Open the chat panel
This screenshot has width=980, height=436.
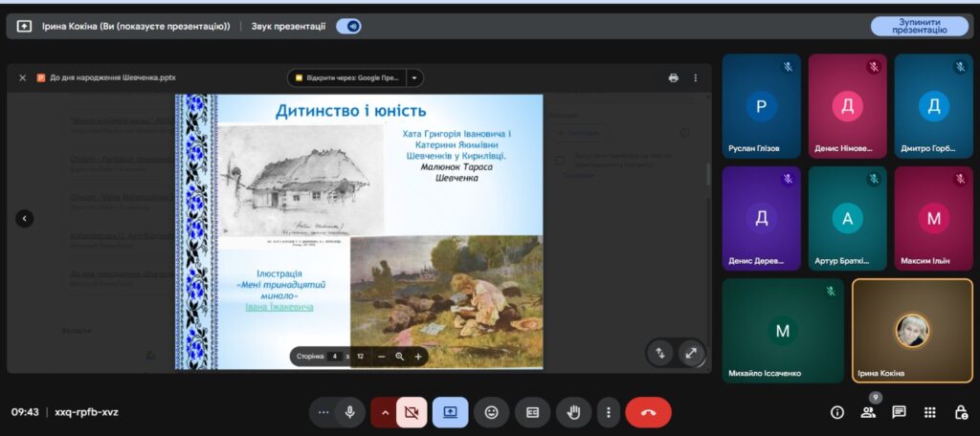[x=899, y=412]
